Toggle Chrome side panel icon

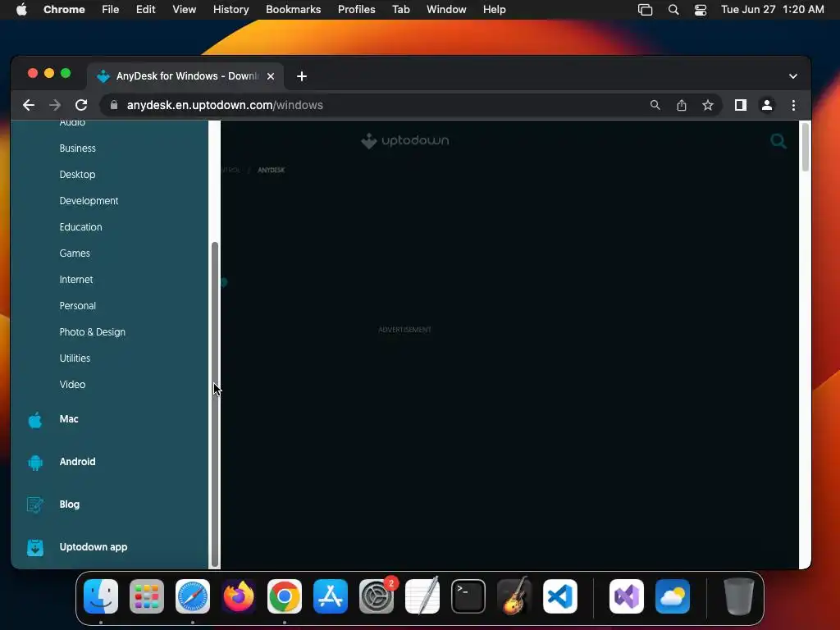741,106
